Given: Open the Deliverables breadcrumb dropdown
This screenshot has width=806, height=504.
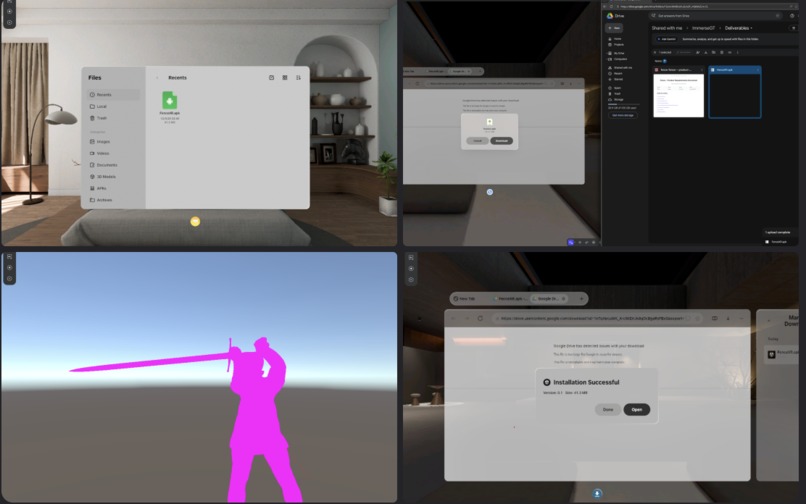Looking at the screenshot, I should [738, 28].
